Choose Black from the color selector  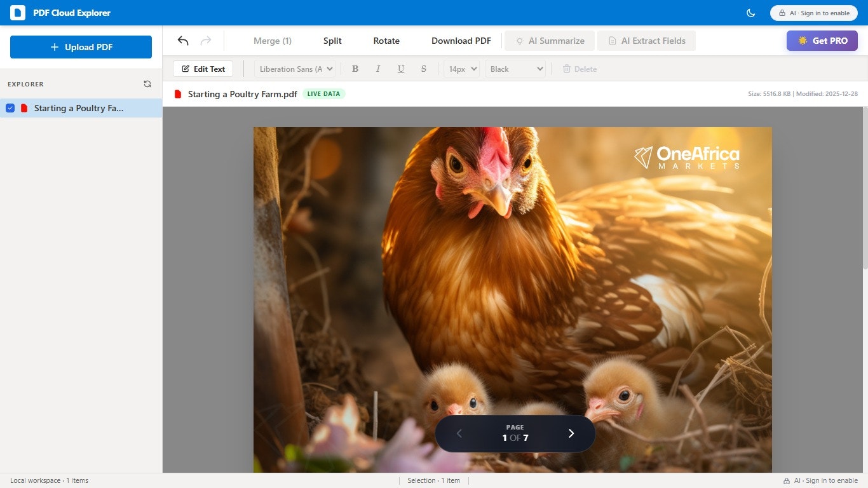(515, 69)
